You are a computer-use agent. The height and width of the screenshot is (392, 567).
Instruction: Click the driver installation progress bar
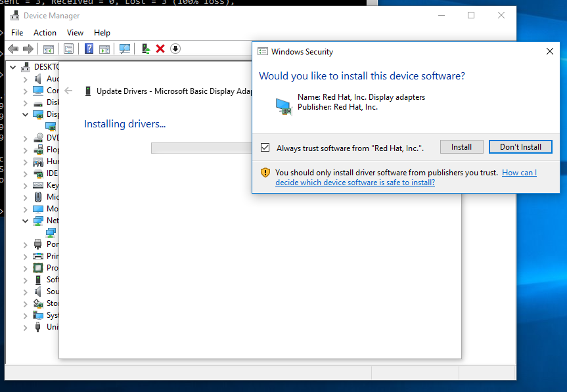(x=202, y=148)
